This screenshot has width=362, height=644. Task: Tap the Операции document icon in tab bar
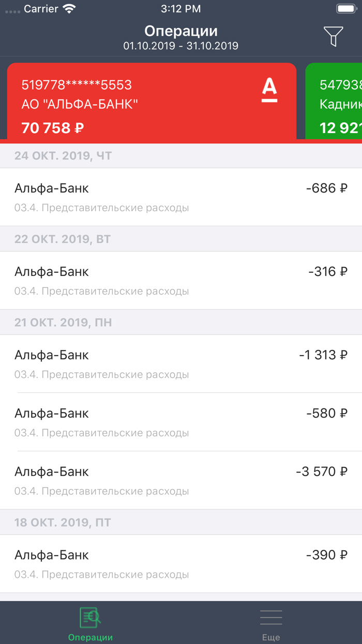click(x=90, y=618)
